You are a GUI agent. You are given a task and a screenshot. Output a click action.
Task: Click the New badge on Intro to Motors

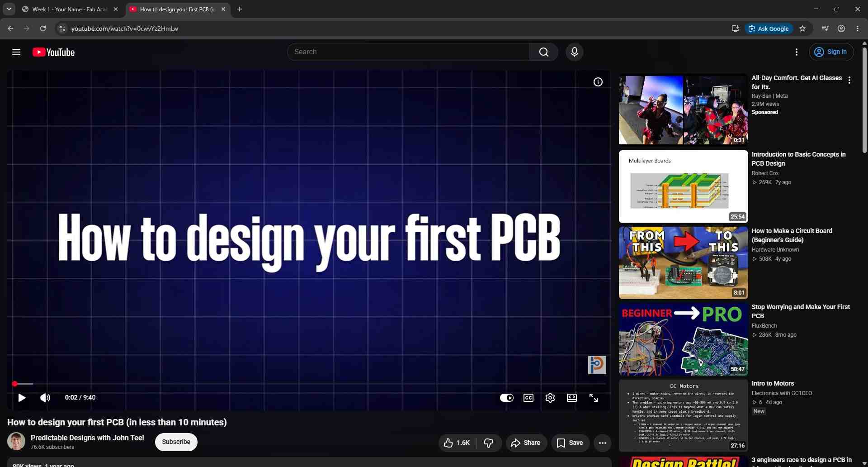[x=759, y=411]
